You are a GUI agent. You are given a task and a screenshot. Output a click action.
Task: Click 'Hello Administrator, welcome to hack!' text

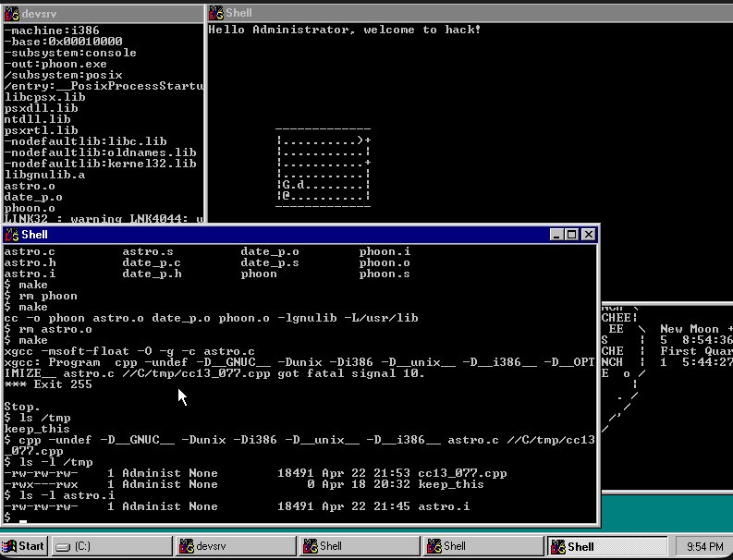345,30
